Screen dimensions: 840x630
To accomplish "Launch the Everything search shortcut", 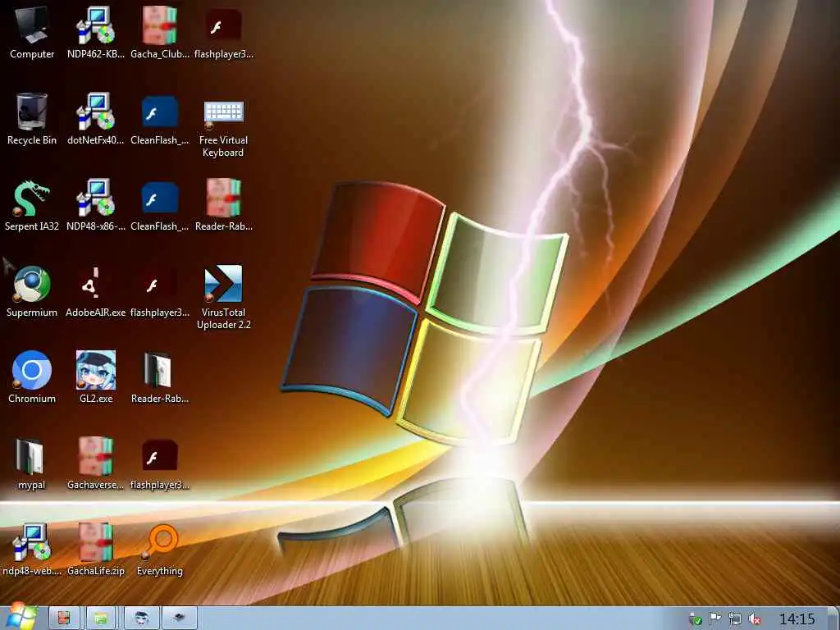I will (x=160, y=550).
